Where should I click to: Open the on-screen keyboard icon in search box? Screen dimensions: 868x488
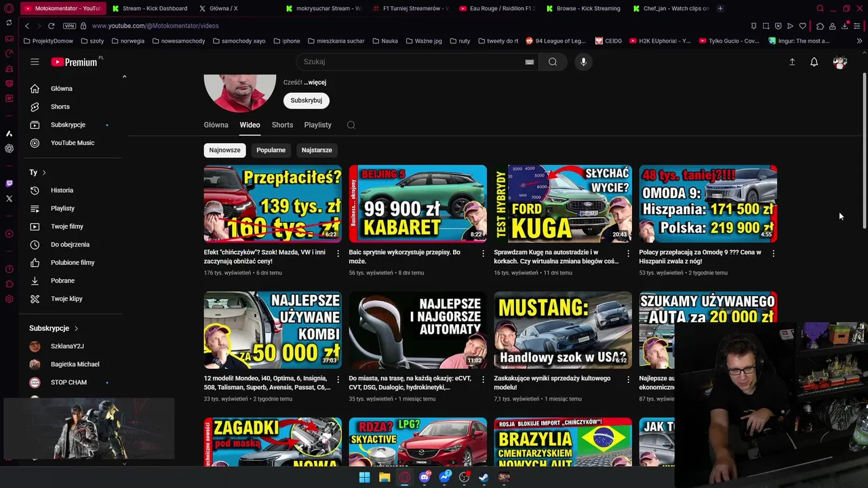tap(530, 62)
